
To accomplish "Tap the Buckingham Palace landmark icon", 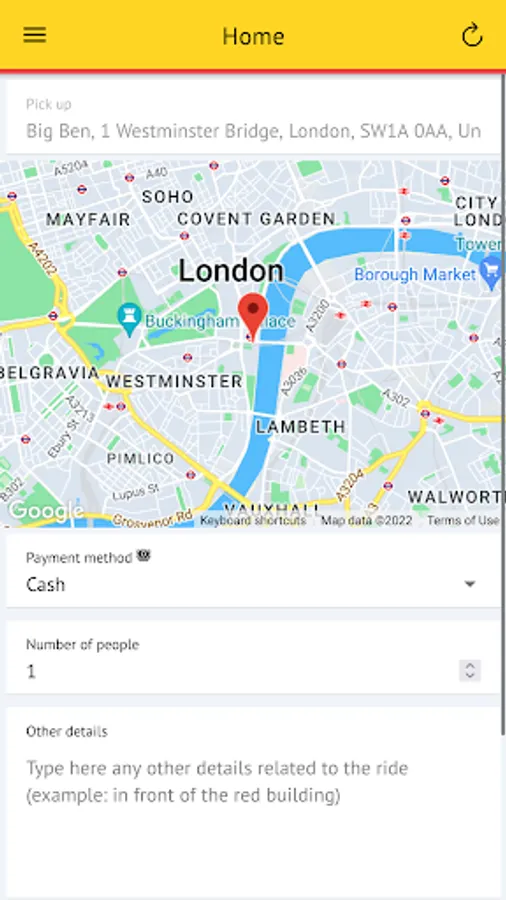I will coord(130,317).
